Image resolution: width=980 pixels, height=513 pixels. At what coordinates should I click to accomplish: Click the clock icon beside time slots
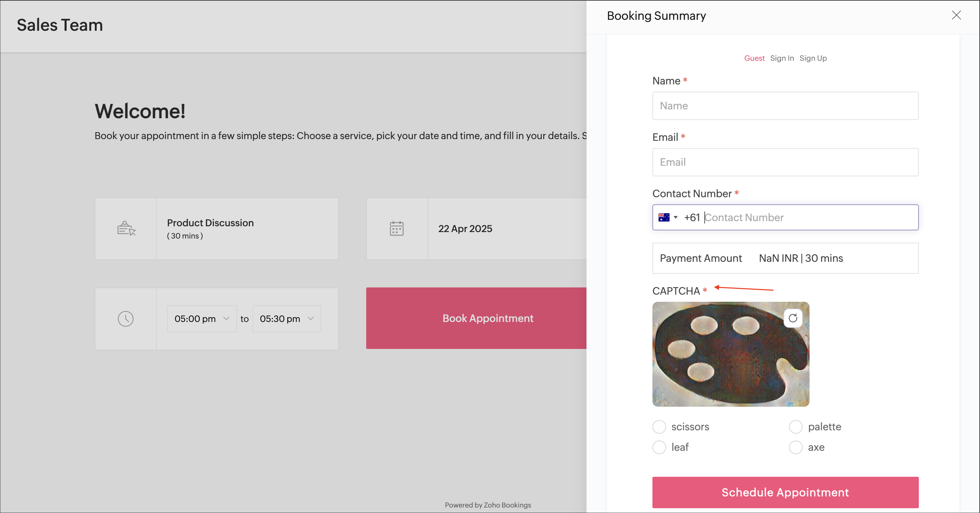126,319
